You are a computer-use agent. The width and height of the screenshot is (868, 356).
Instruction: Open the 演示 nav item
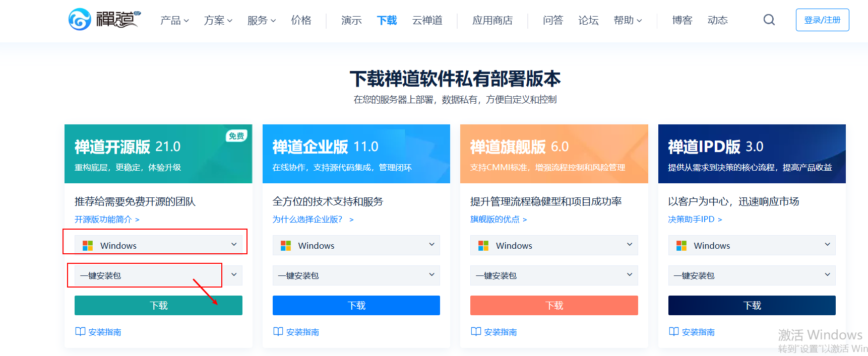click(351, 20)
